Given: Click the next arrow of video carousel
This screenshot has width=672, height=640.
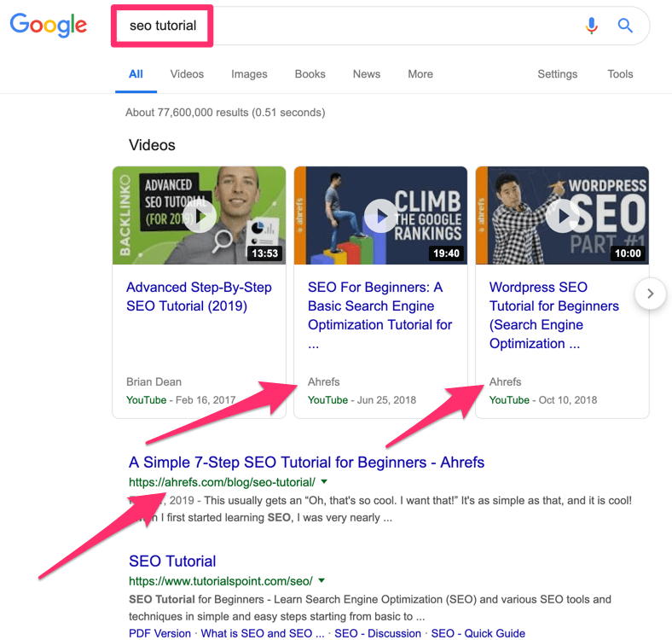Looking at the screenshot, I should tap(650, 294).
